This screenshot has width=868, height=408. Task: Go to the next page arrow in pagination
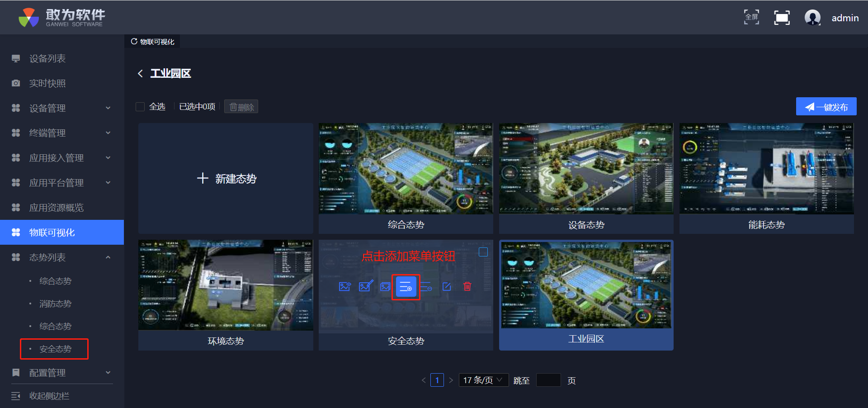click(x=451, y=380)
